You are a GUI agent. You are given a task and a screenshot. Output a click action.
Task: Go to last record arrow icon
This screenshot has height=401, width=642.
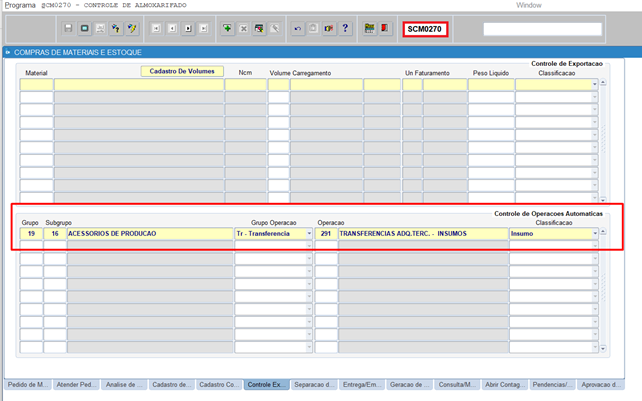pos(204,28)
